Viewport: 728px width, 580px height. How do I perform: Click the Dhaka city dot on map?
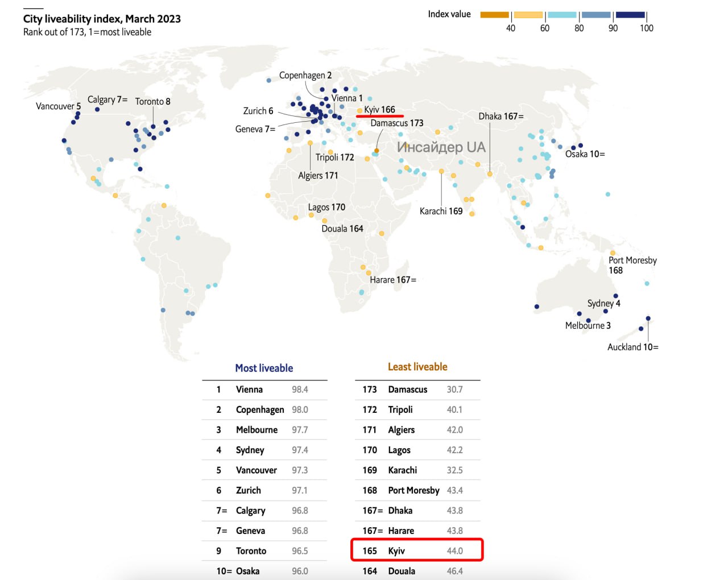tap(490, 174)
